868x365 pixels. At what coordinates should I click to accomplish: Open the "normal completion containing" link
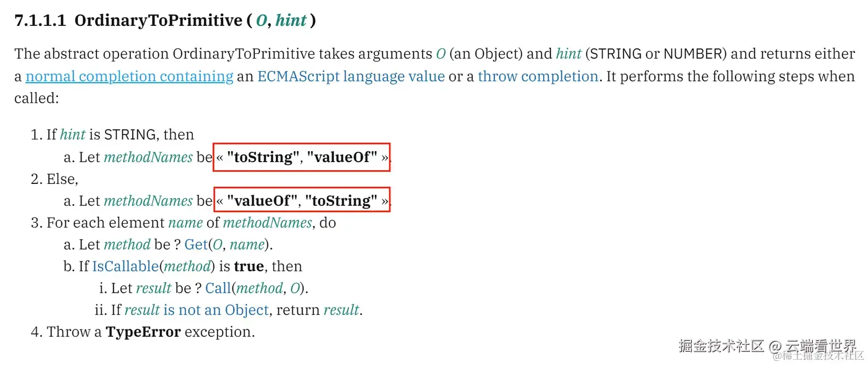pyautogui.click(x=129, y=76)
